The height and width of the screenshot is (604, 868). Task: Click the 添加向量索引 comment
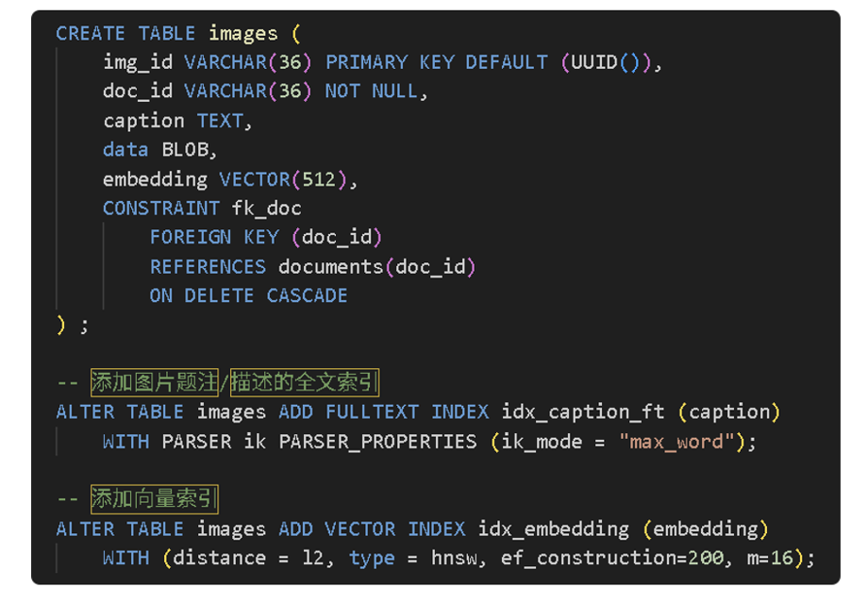click(x=155, y=498)
